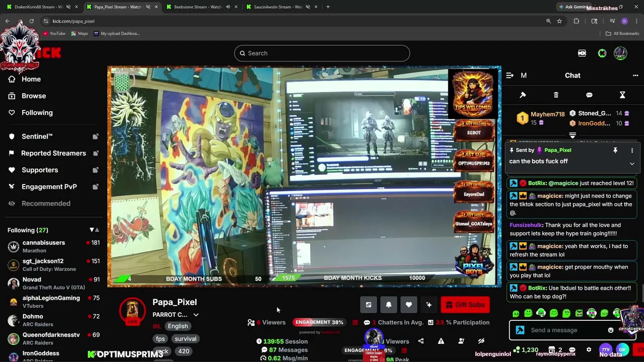Click the GIF button under chat
The image size is (644, 362).
622,349
